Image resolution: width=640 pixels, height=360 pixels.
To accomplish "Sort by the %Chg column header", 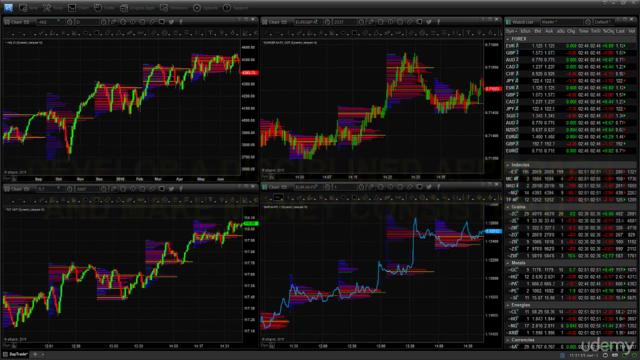I will pos(608,31).
